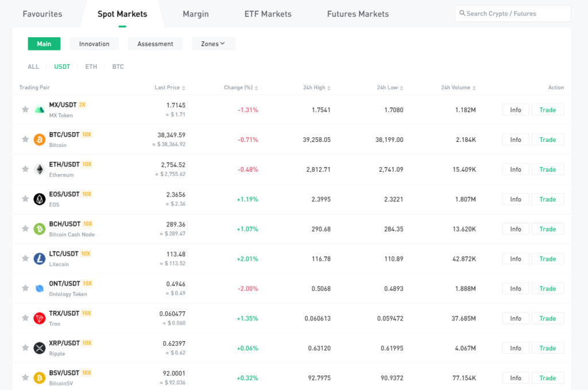
Task: Favourite the BTC/USDT pair star
Action: click(x=25, y=139)
